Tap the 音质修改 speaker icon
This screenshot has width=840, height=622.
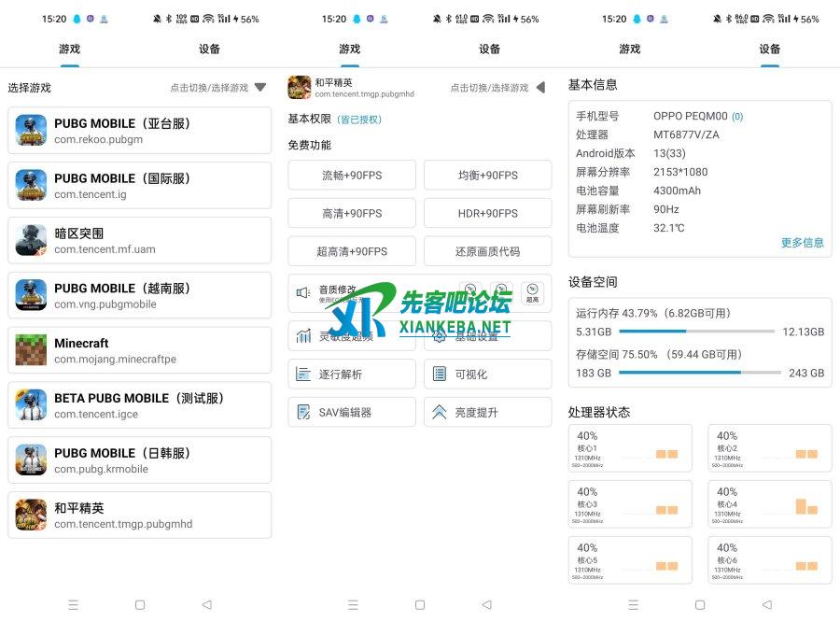303,292
